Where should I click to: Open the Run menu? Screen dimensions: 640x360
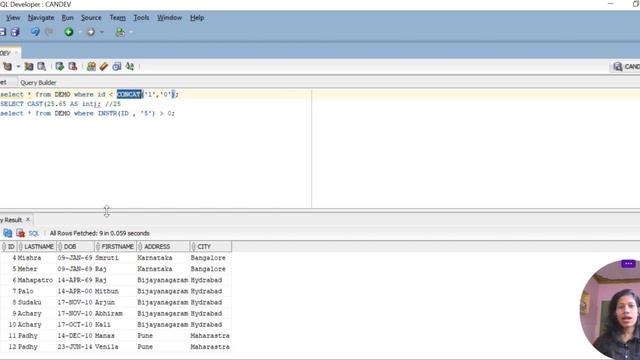(x=67, y=18)
